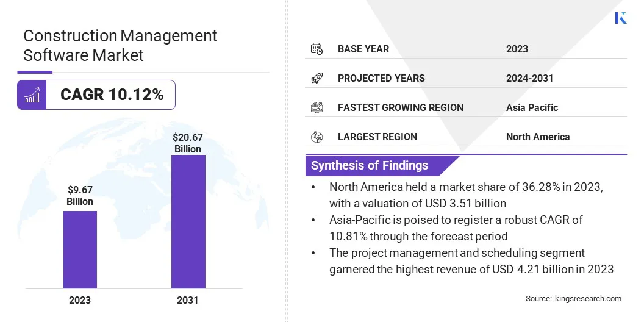Click the CAGR growth chart icon
The width and height of the screenshot is (644, 322).
pyautogui.click(x=32, y=95)
